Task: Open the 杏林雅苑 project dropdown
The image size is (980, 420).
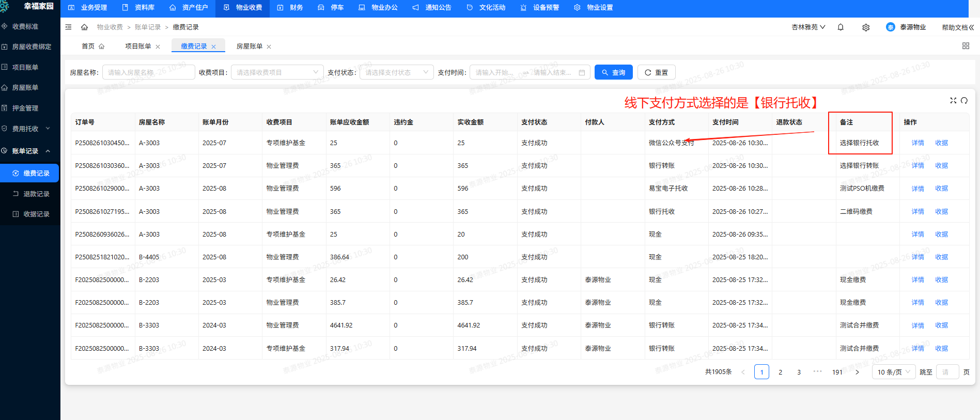Action: pos(808,27)
